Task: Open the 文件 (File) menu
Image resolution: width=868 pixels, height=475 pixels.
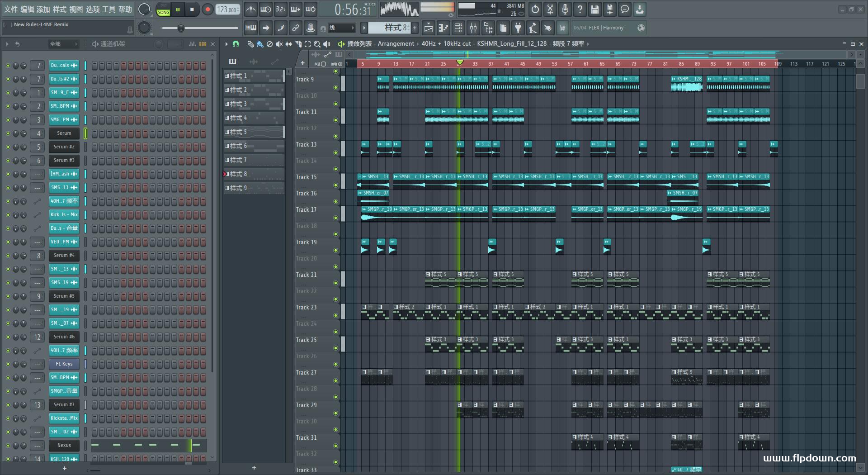Action: tap(11, 9)
